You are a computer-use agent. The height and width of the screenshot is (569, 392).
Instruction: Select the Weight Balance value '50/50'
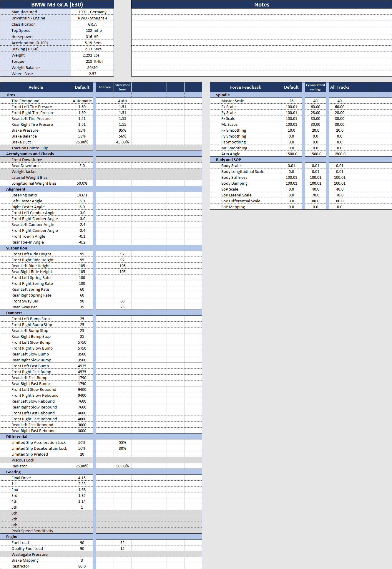click(x=92, y=67)
